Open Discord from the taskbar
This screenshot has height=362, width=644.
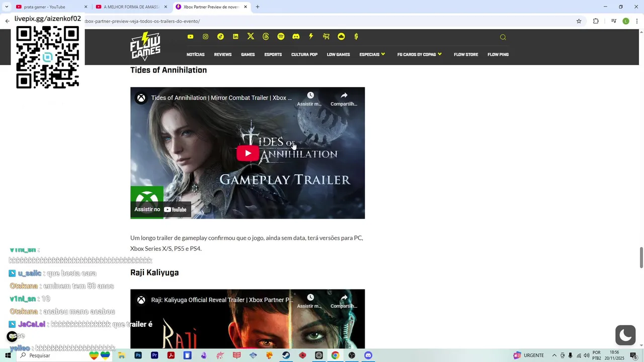pos(368,355)
